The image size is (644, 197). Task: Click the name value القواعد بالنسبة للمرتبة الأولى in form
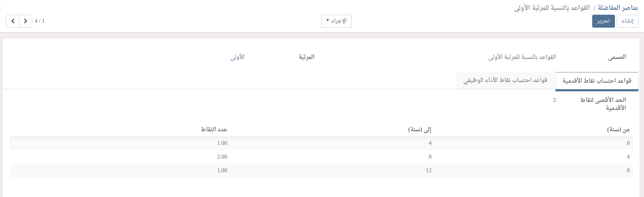coord(522,57)
